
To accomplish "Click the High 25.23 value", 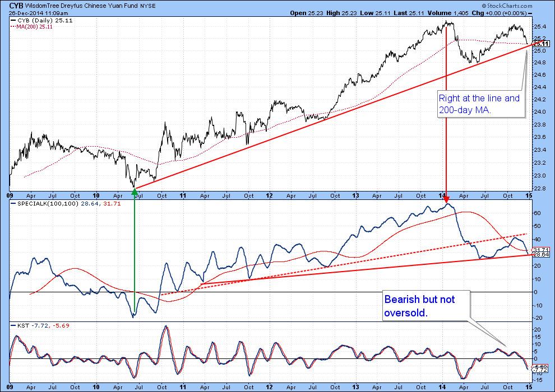I will pos(341,13).
